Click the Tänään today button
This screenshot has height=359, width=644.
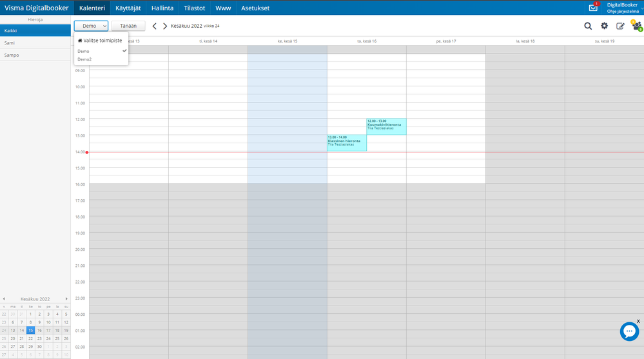tap(128, 26)
